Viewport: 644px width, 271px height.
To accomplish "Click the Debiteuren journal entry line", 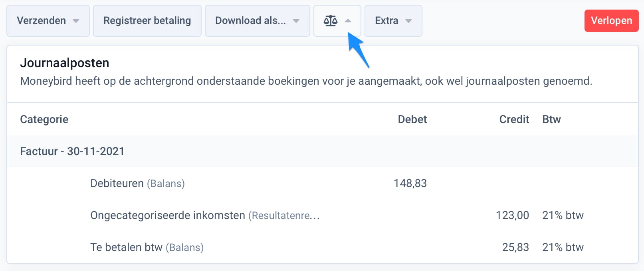I will (x=117, y=183).
